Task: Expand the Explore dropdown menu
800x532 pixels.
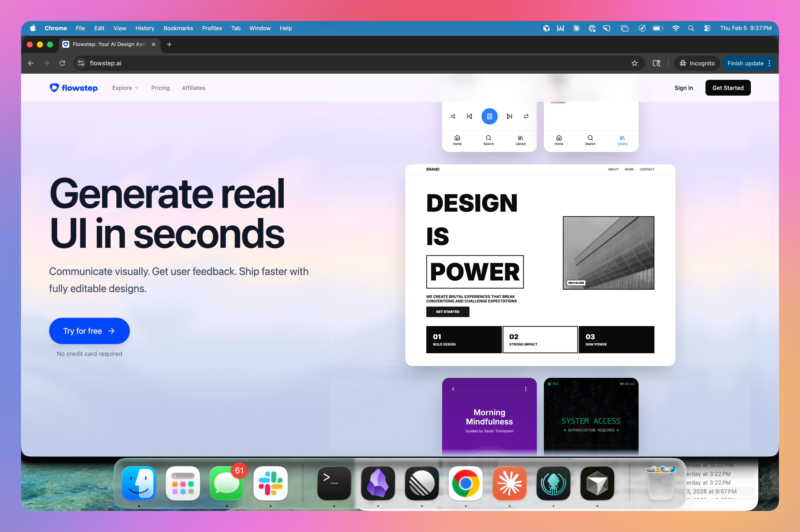Action: [x=125, y=88]
